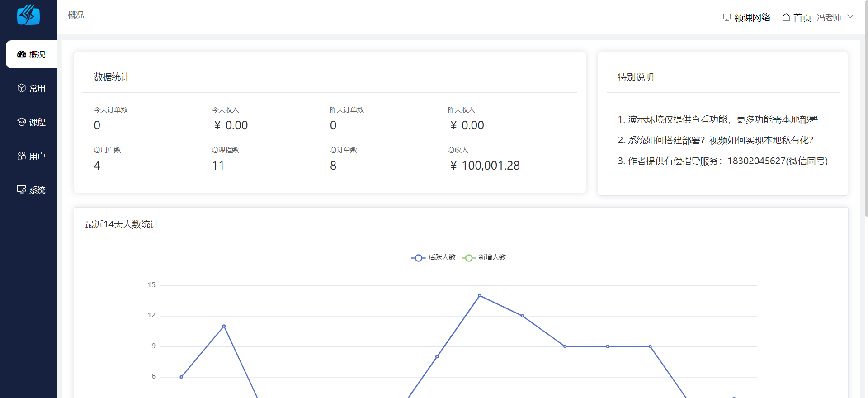Click the 总用户数 value 4
Viewport: 868px width, 398px height.
tap(97, 166)
